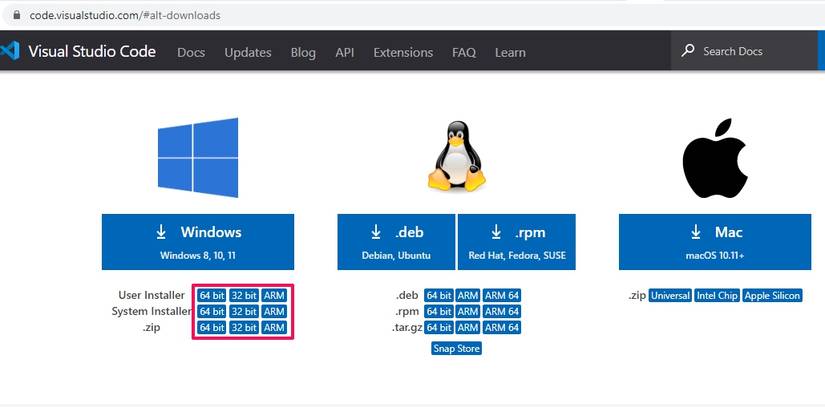This screenshot has width=825, height=407.
Task: Select User Installer 64 bit link
Action: [x=211, y=296]
